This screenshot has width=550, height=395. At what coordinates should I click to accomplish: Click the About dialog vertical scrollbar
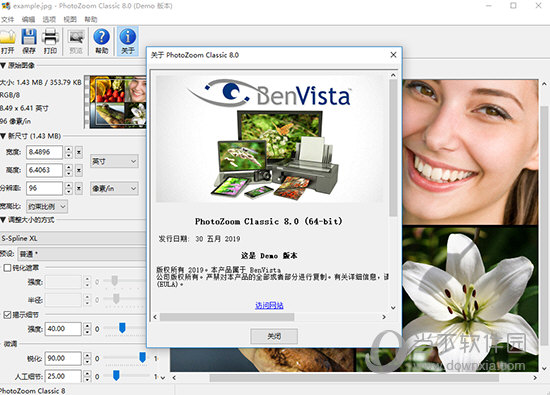393,148
